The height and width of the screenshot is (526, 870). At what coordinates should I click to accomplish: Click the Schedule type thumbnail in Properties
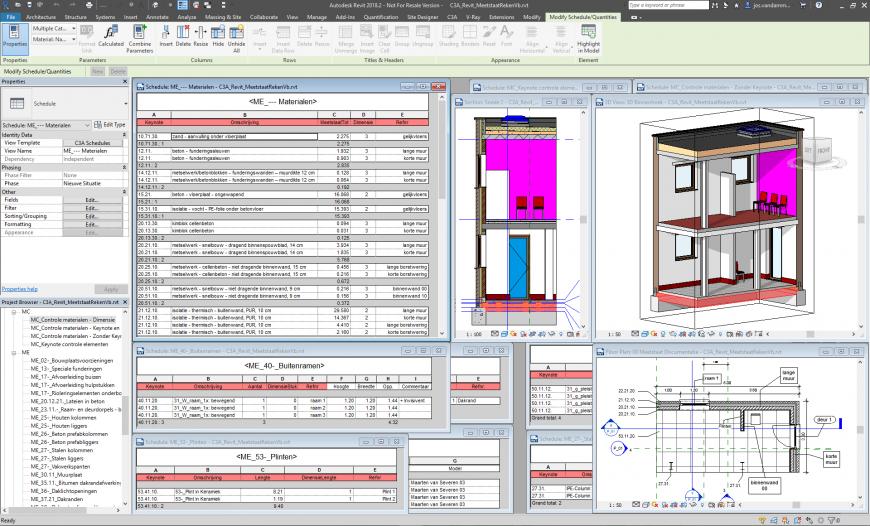[17, 103]
